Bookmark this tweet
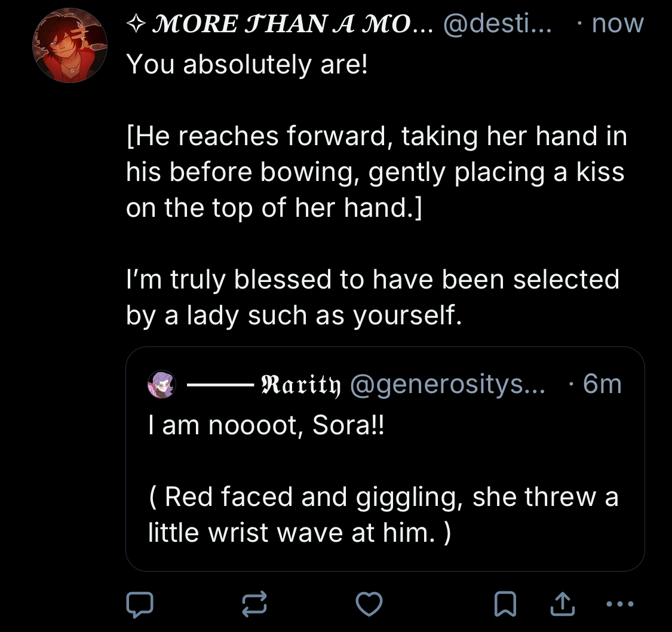672x632 pixels. (x=505, y=605)
